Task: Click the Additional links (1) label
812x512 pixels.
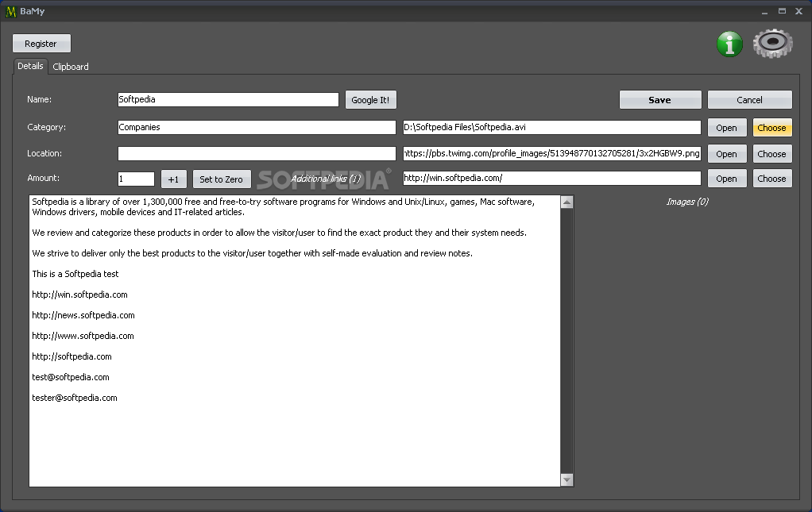Action: click(326, 179)
